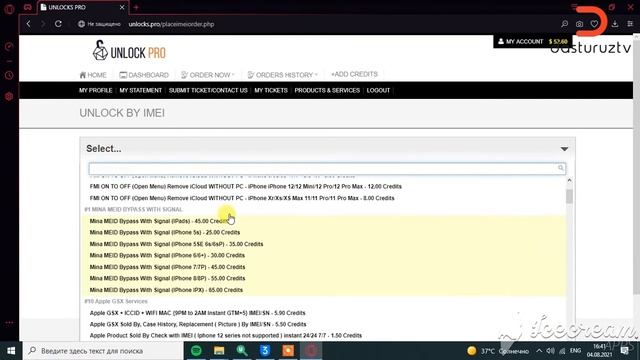Click the browser address bar URL
The height and width of the screenshot is (360, 640).
click(171, 24)
